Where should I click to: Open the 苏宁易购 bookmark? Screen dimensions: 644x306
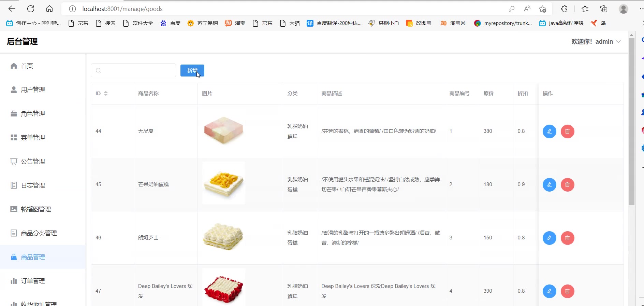point(203,23)
